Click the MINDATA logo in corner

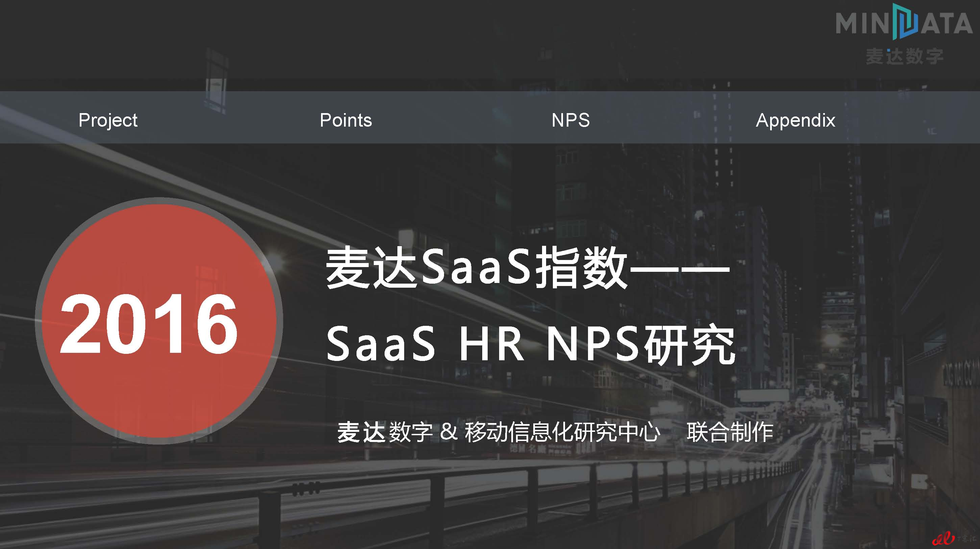click(x=904, y=22)
